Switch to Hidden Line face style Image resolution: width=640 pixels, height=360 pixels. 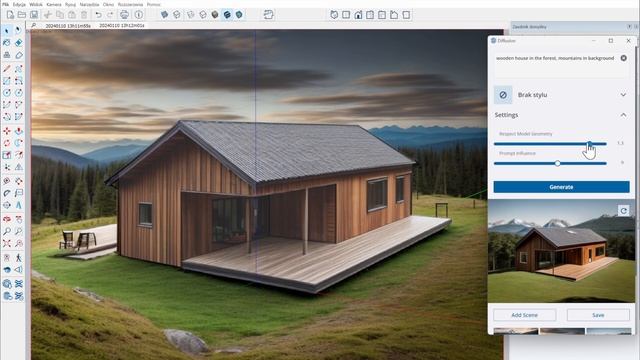(203, 15)
